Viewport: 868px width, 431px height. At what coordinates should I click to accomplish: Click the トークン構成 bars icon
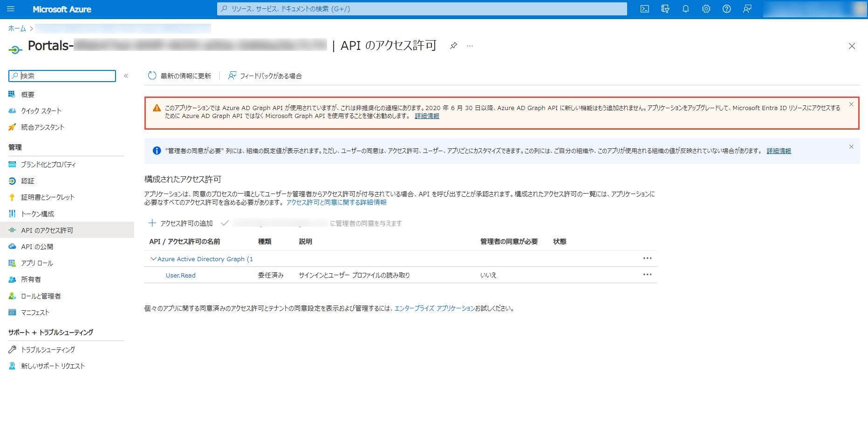(12, 214)
